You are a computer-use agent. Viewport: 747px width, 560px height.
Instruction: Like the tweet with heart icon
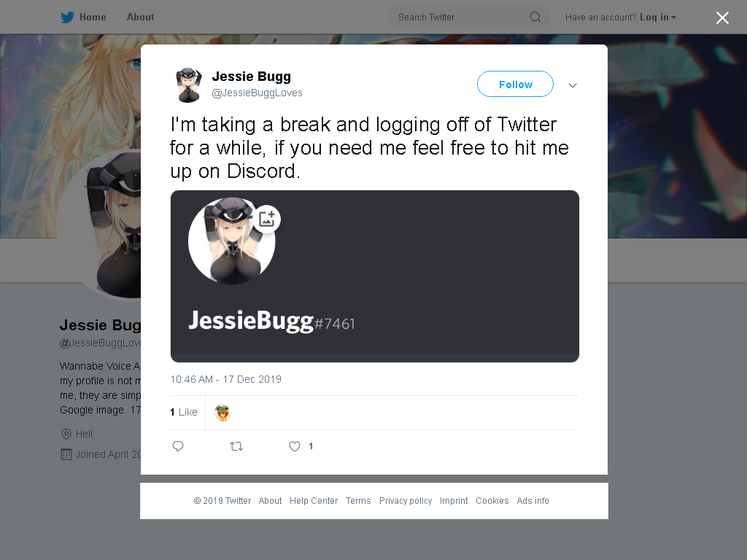click(295, 446)
